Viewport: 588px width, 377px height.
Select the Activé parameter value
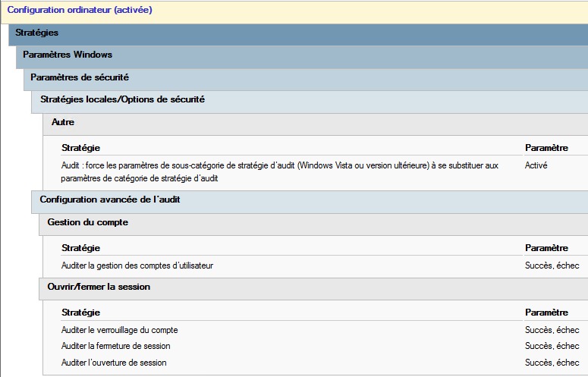click(536, 165)
